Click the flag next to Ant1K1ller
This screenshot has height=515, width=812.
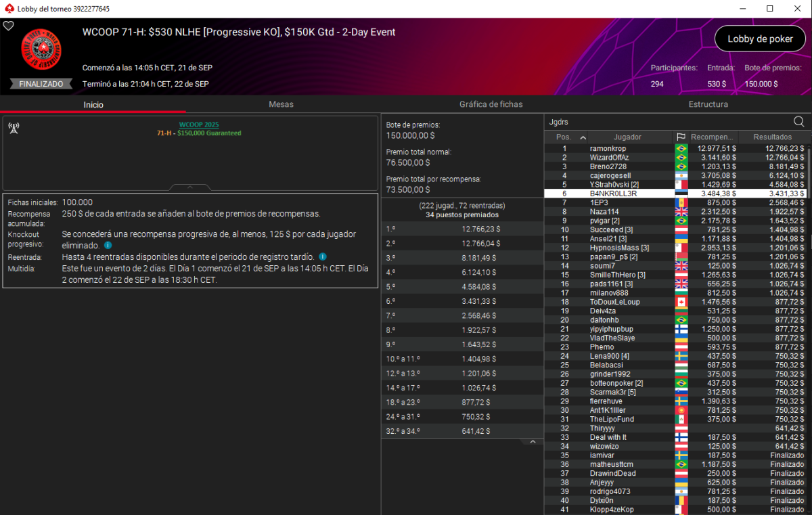tap(681, 410)
